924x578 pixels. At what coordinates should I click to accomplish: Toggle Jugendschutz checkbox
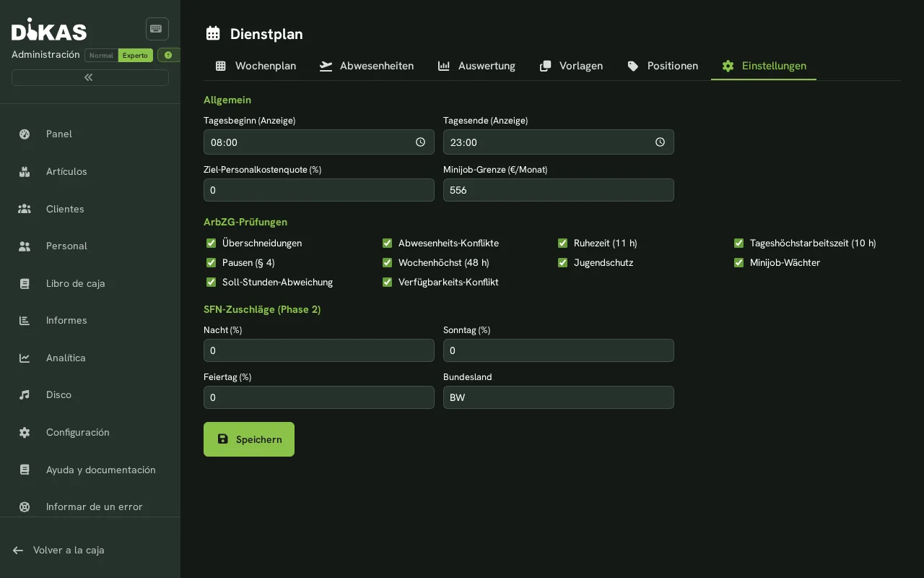[562, 262]
